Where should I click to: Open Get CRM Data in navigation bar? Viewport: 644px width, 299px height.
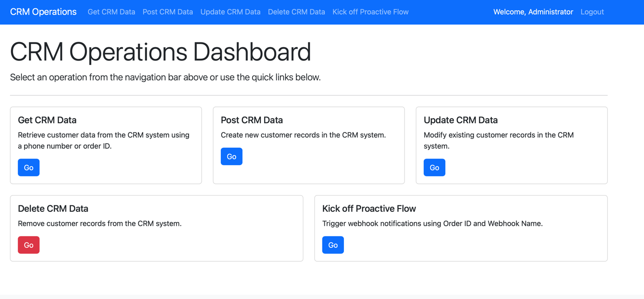click(111, 12)
